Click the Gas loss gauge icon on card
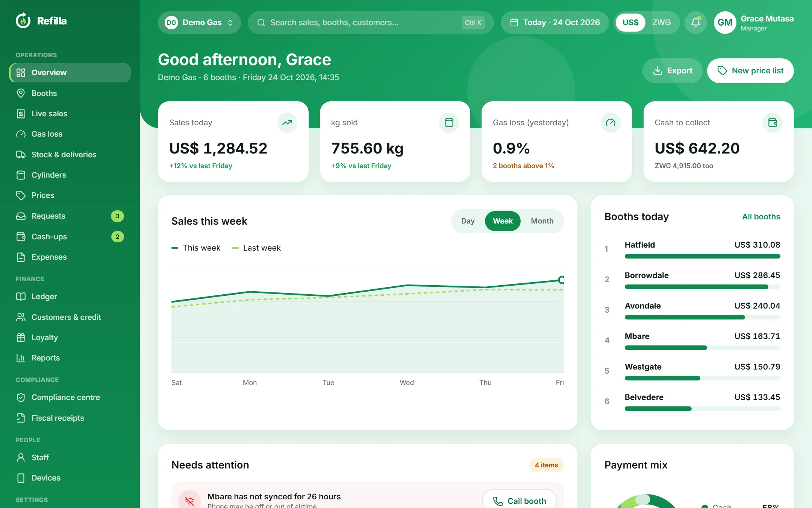Viewport: 812px width, 508px height. (611, 123)
